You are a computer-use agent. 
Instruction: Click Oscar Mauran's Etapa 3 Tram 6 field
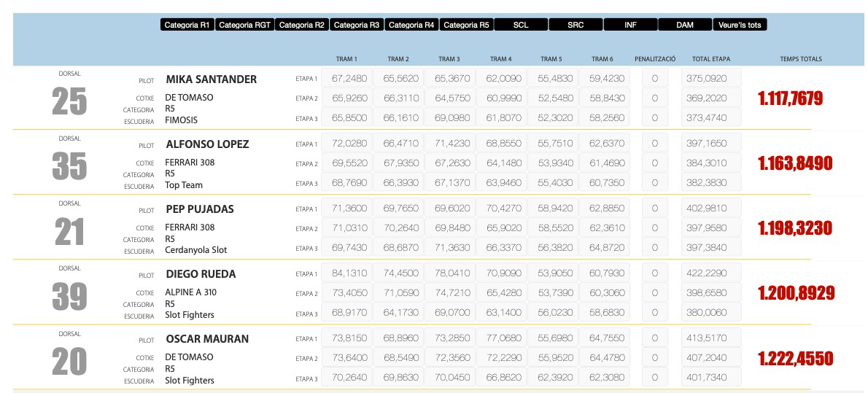coord(605,378)
